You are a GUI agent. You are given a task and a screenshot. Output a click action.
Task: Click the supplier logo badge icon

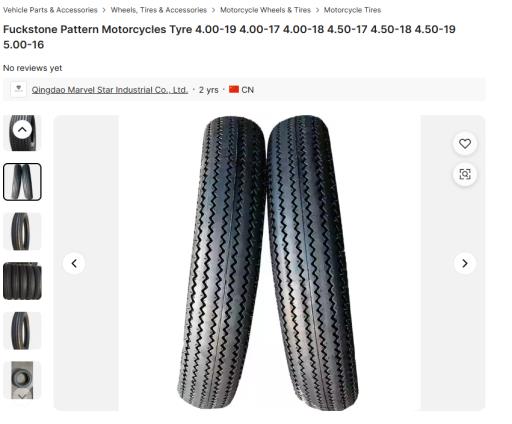click(x=19, y=89)
